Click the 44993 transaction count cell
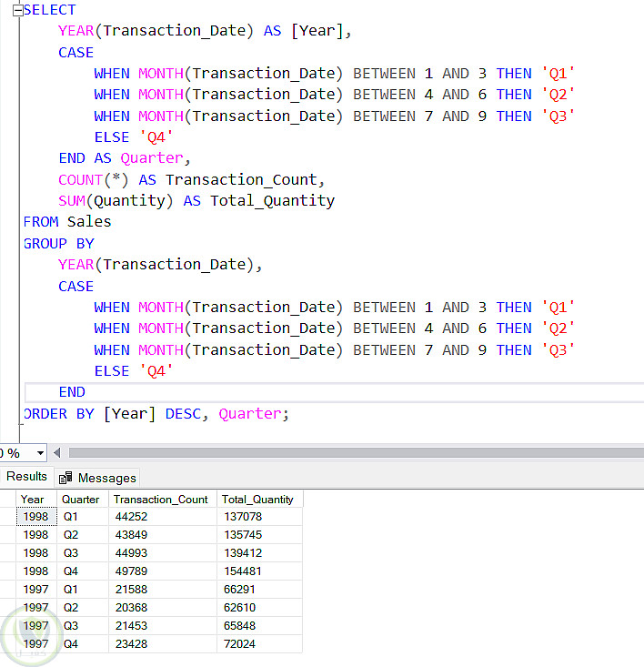644x667 pixels. [x=163, y=553]
